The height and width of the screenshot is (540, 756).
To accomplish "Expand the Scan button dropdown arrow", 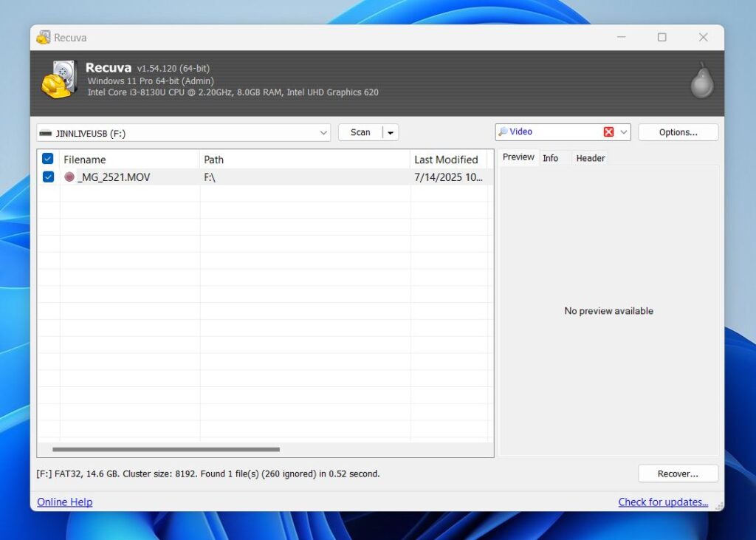I will [x=391, y=131].
